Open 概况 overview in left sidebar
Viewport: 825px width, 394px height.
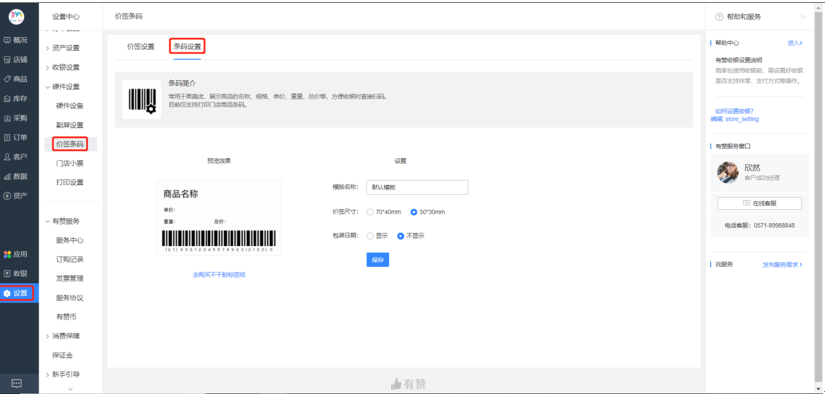click(16, 40)
